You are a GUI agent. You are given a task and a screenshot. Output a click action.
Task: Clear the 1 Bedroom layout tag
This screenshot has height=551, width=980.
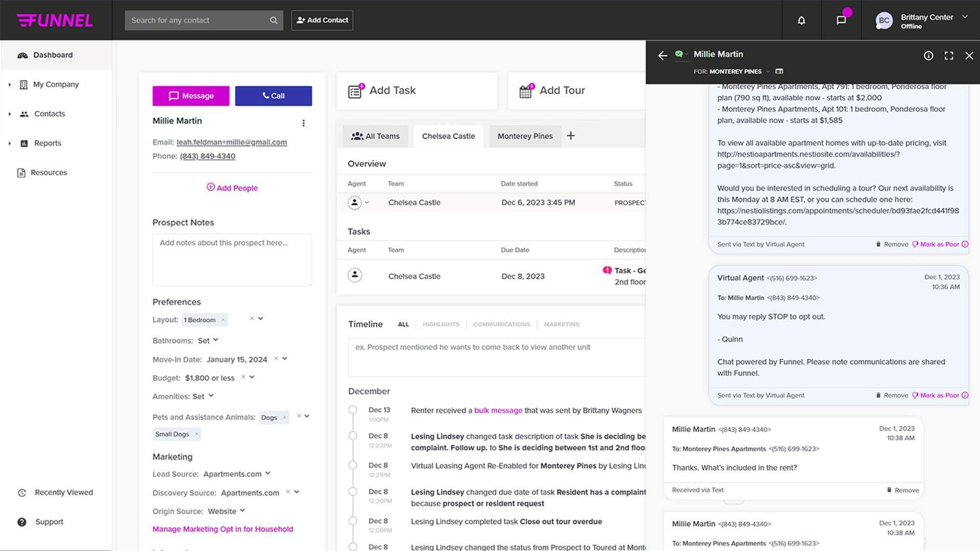click(x=223, y=320)
